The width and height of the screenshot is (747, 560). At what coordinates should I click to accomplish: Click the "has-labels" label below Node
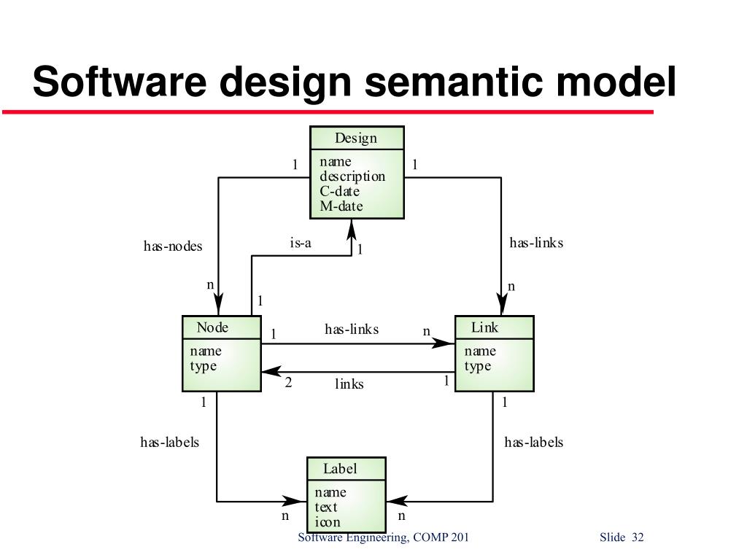click(170, 443)
